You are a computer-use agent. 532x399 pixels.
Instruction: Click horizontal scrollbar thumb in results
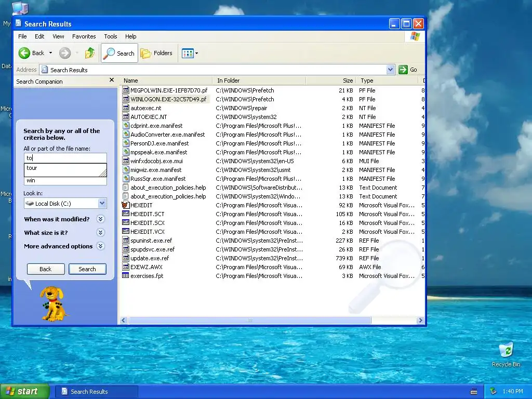pyautogui.click(x=250, y=320)
